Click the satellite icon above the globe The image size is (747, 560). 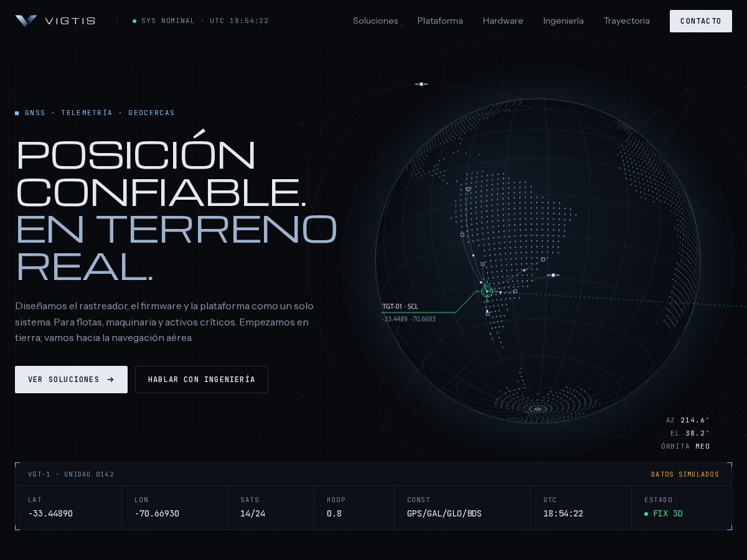coord(421,84)
